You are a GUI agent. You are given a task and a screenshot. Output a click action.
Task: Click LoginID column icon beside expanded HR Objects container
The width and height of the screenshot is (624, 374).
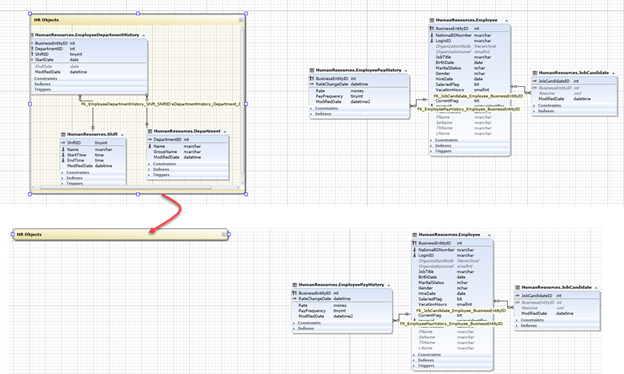[x=432, y=41]
